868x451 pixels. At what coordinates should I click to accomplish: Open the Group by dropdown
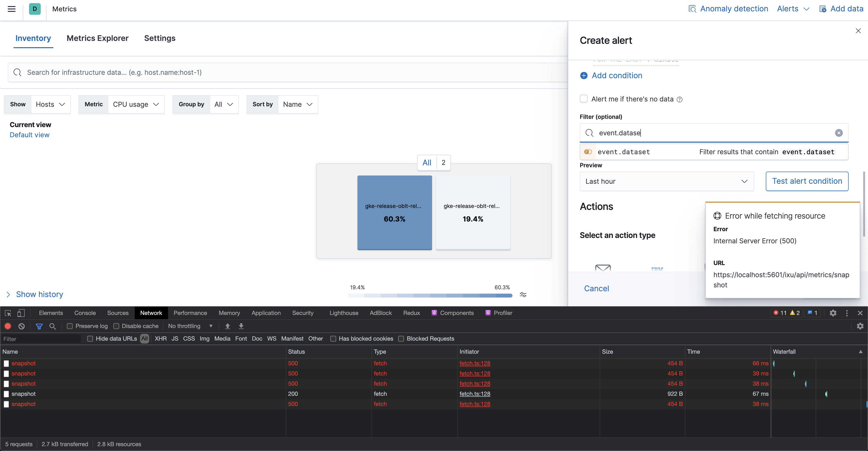click(224, 104)
